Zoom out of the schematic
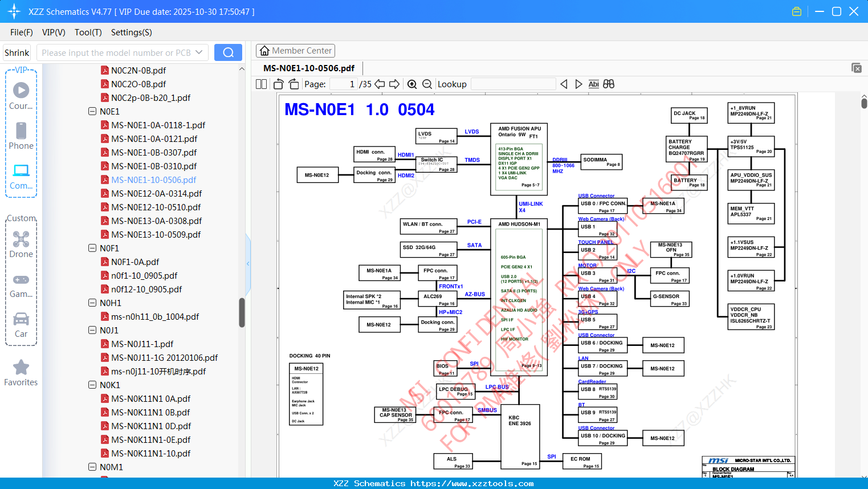868x489 pixels. pos(427,84)
